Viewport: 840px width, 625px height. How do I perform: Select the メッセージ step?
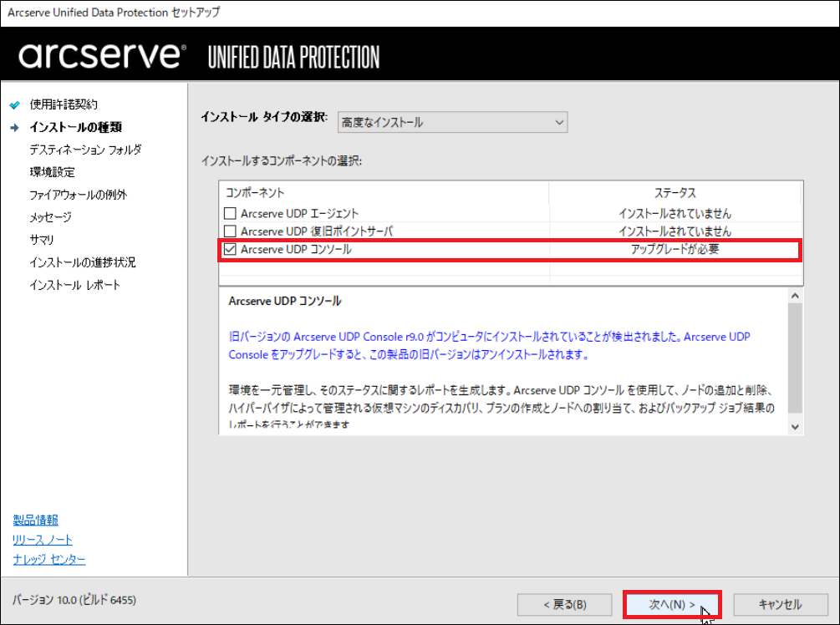click(x=50, y=217)
